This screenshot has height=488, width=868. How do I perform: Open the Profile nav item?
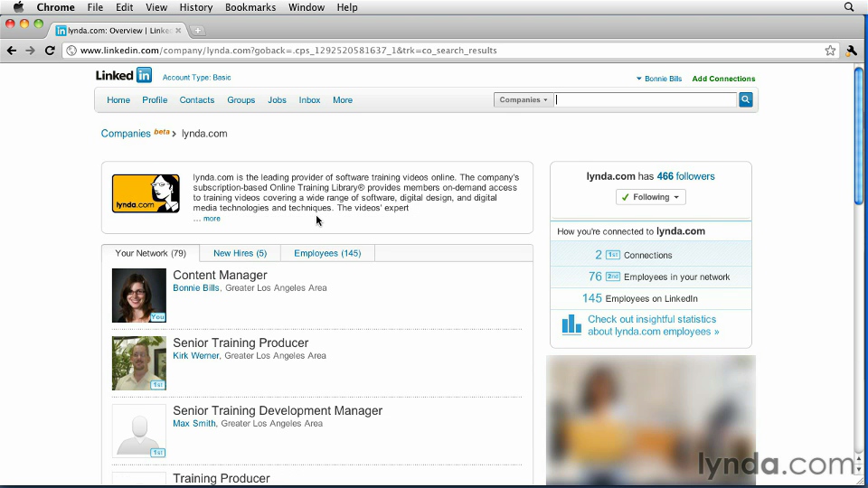[155, 100]
